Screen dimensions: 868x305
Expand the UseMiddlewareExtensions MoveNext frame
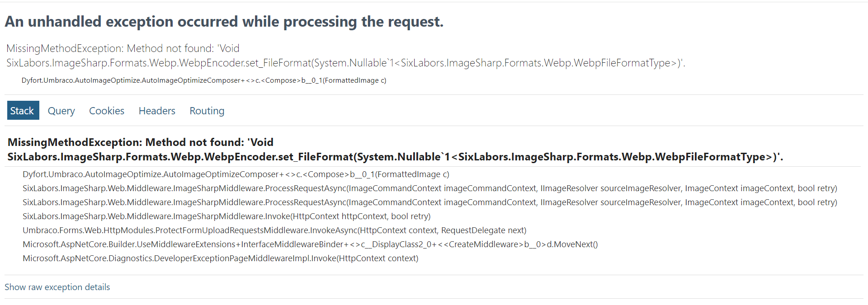(310, 244)
